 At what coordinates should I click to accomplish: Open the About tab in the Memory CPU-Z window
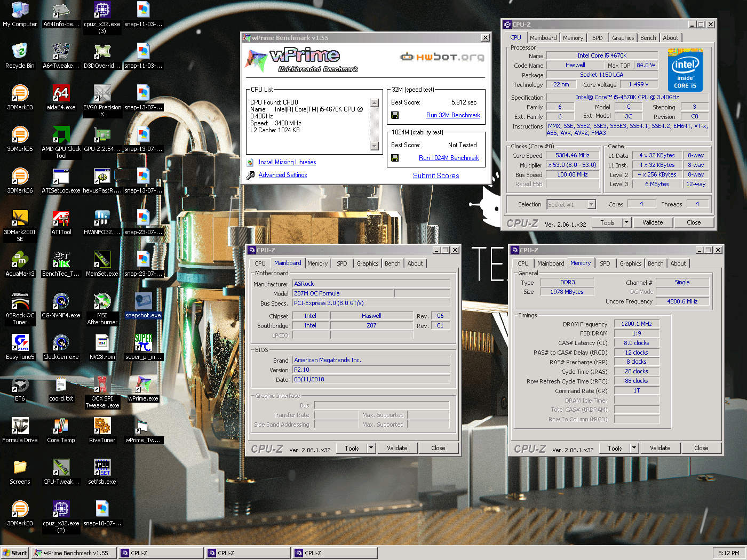tap(678, 263)
